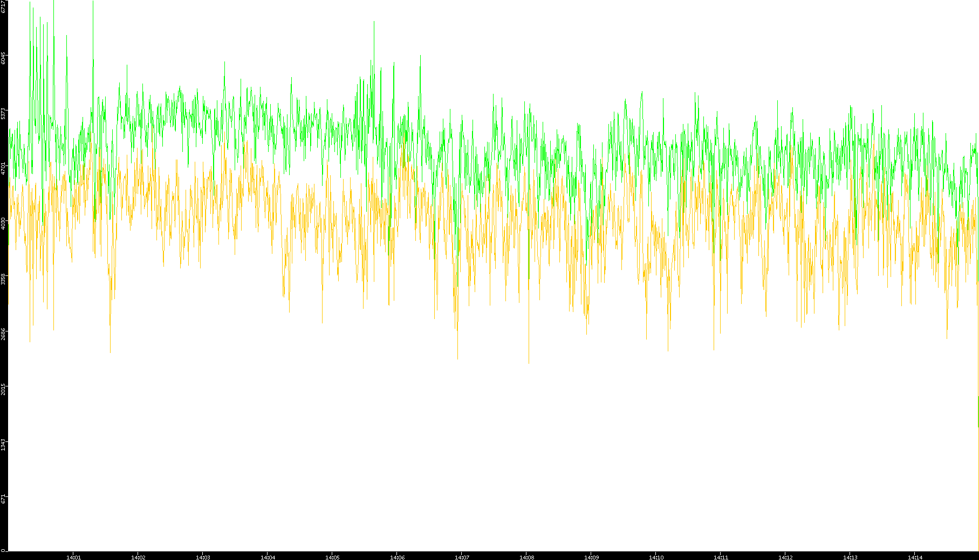979x560 pixels.
Task: Click the lowest orange dip near 14:08
Action: pyautogui.click(x=529, y=361)
